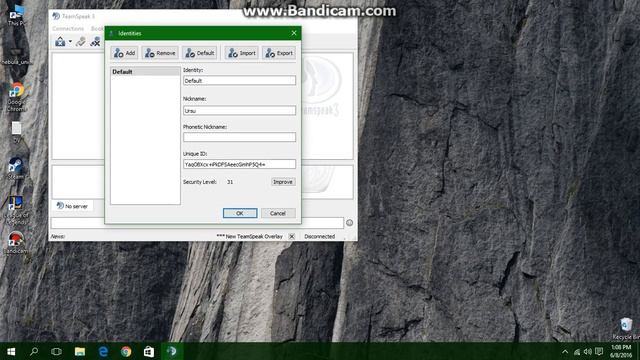Select Default in the identities list
Image resolution: width=640 pixels, height=360 pixels.
point(145,72)
